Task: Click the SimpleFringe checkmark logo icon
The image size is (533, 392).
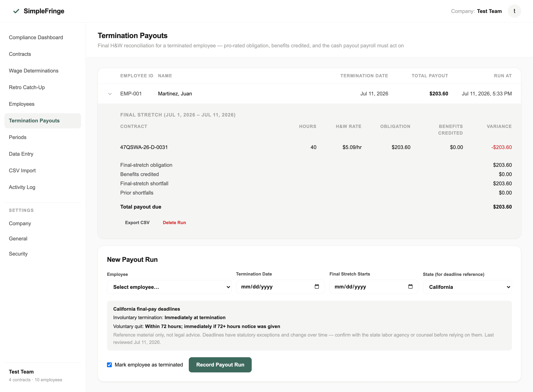Action: [x=16, y=11]
